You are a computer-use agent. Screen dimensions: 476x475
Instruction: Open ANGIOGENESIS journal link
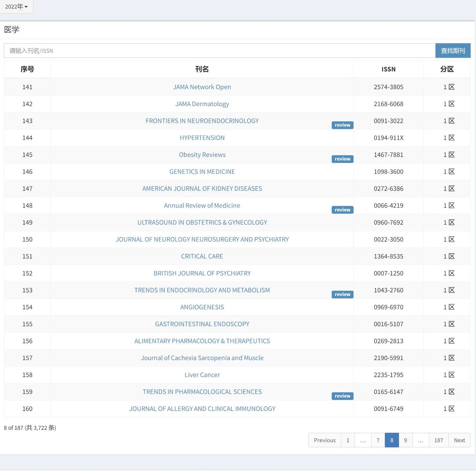pos(202,307)
